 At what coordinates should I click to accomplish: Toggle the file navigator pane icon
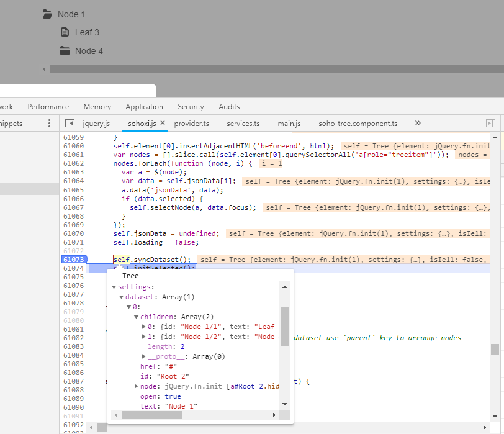coord(70,124)
